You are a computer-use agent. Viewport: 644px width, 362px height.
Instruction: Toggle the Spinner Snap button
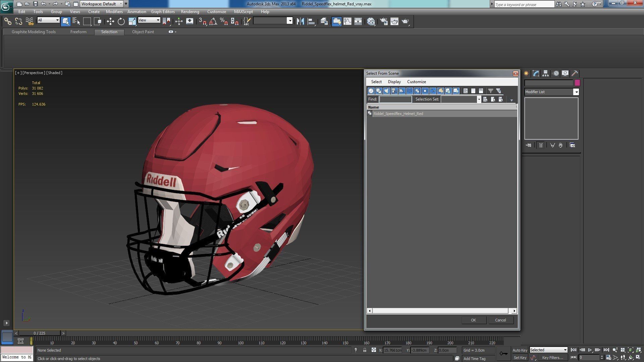pos(235,21)
